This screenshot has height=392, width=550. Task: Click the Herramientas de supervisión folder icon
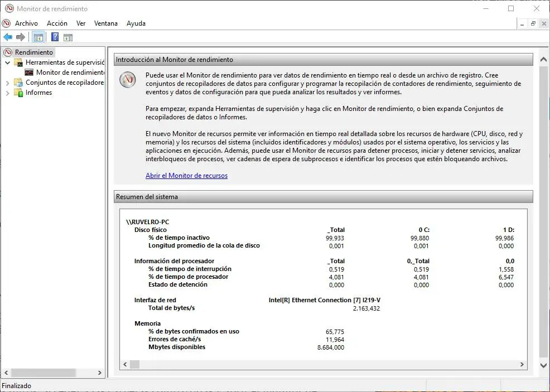point(18,62)
